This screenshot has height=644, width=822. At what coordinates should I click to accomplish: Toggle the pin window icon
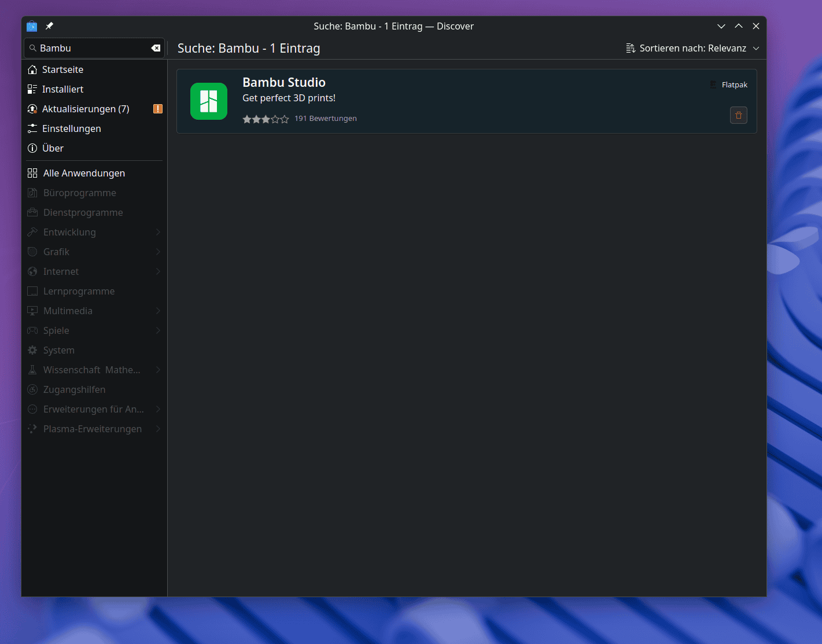[49, 26]
